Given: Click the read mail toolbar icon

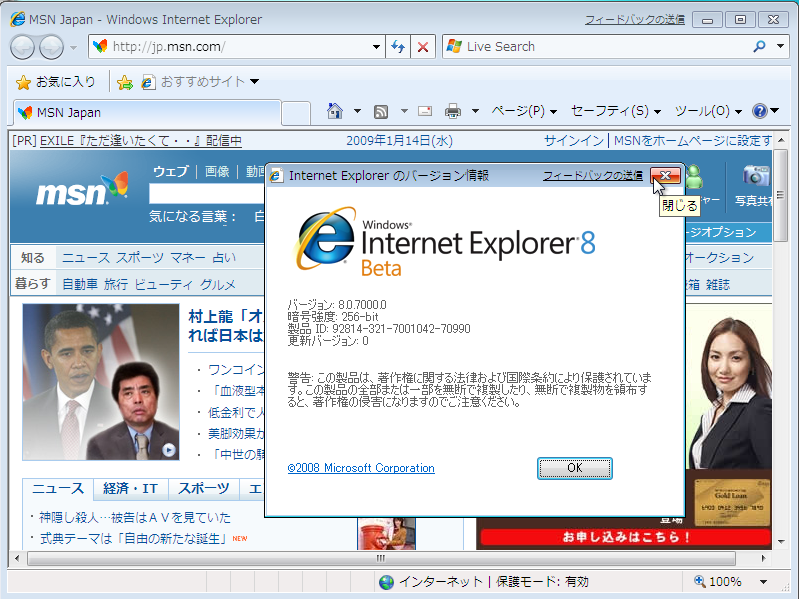Looking at the screenshot, I should 425,111.
